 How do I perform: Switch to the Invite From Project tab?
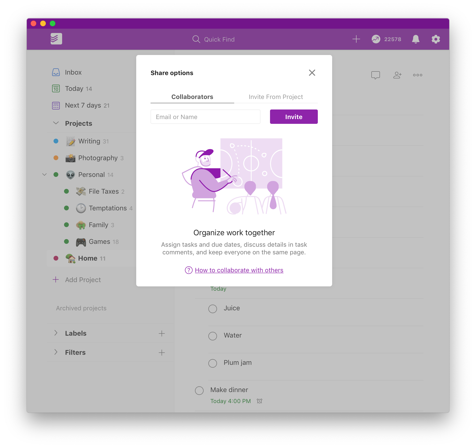(x=276, y=97)
